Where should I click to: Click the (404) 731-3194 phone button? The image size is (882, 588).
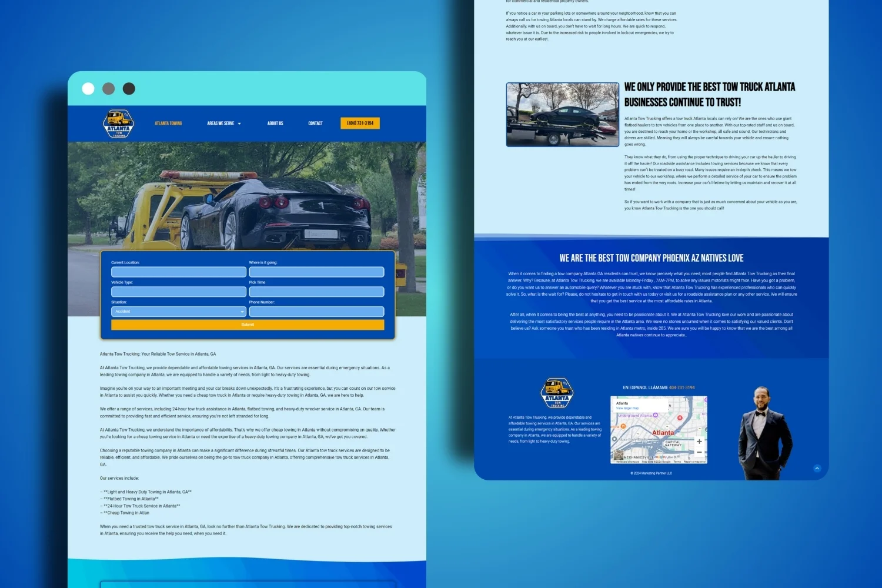point(359,123)
